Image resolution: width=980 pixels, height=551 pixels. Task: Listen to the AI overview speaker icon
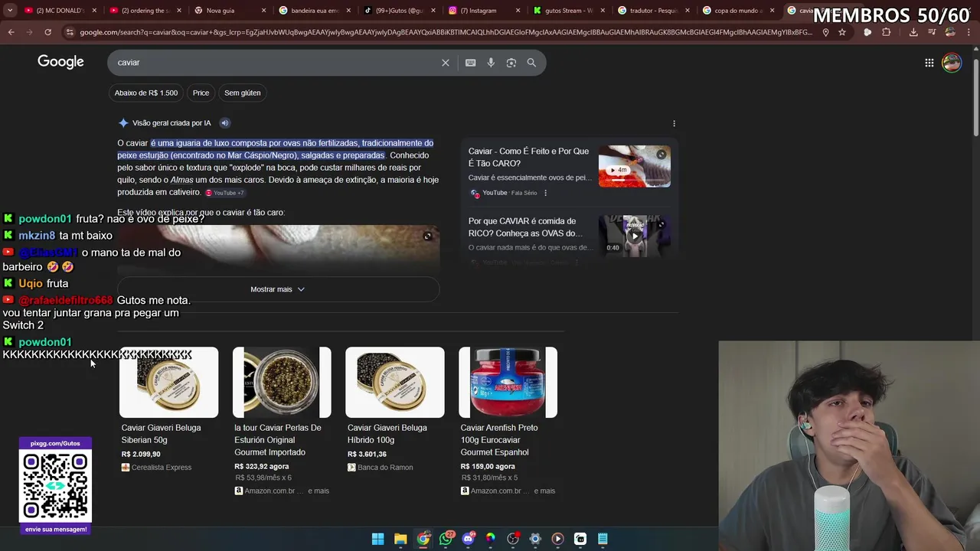point(224,122)
